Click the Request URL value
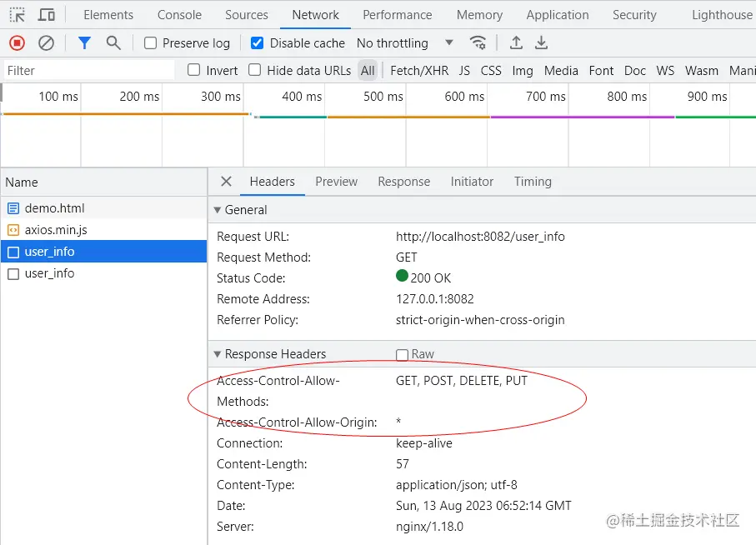 [x=480, y=237]
